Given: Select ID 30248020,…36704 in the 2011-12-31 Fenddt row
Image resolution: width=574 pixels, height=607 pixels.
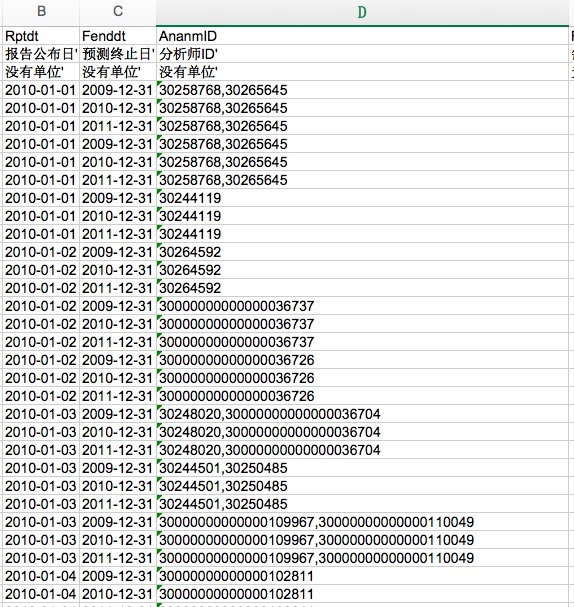Looking at the screenshot, I should point(362,450).
